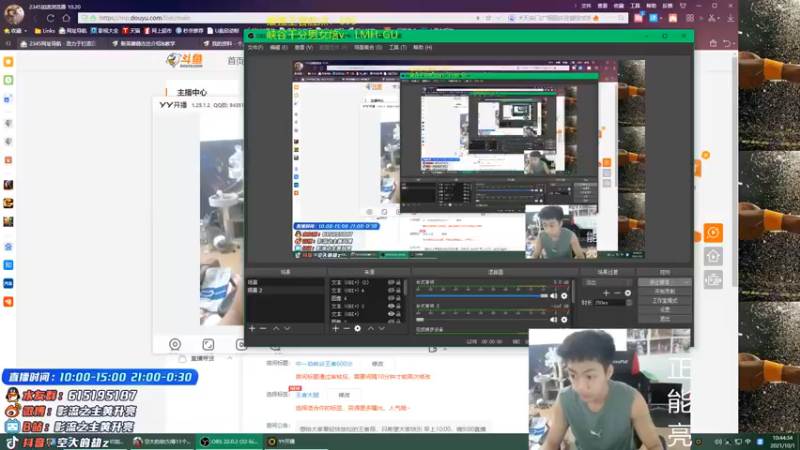Toggle lock on 文本 (GDI+) 4 source
This screenshot has height=450, width=800.
pyautogui.click(x=398, y=290)
